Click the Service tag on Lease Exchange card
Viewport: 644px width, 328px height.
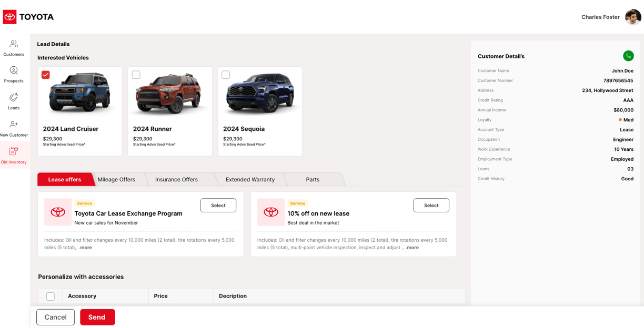[x=84, y=203]
